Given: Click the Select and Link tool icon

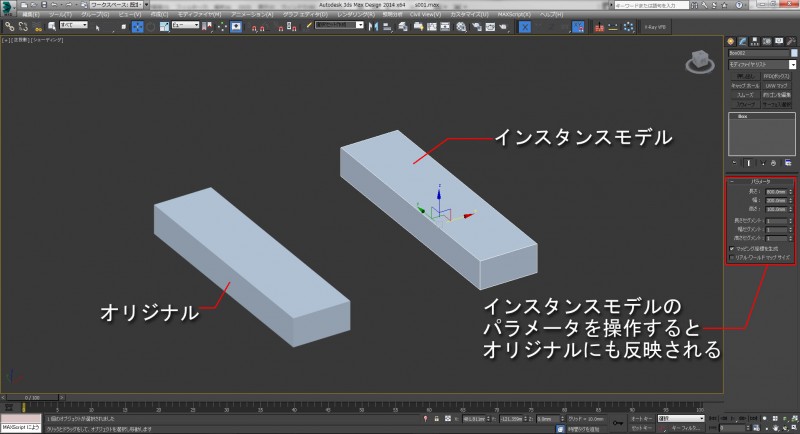Looking at the screenshot, I should [x=7, y=26].
